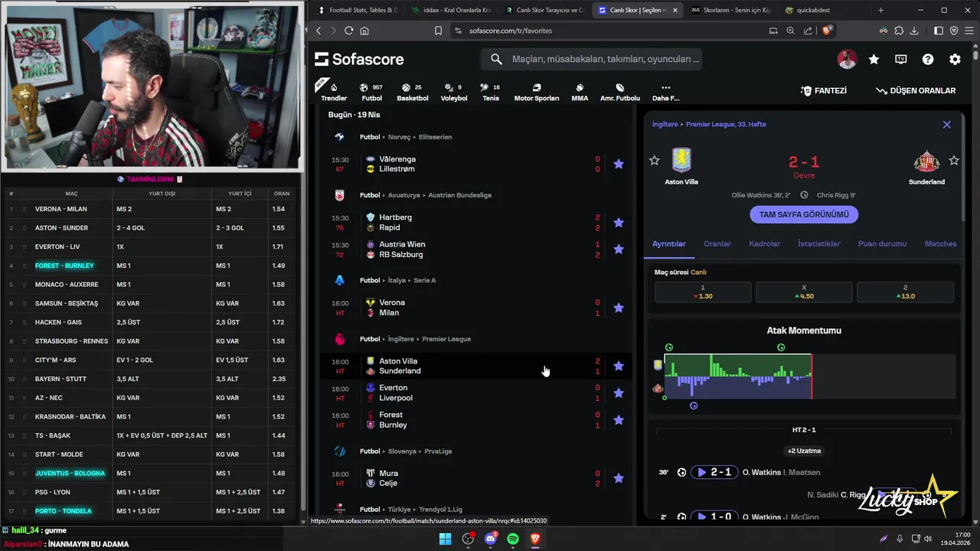
Task: Open the help question mark icon
Action: coord(928,59)
